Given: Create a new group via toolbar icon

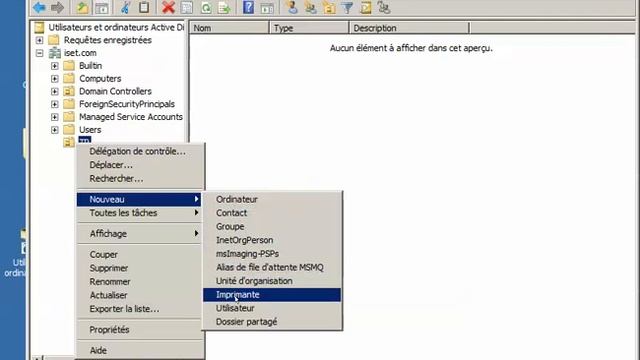Looking at the screenshot, I should (310, 7).
